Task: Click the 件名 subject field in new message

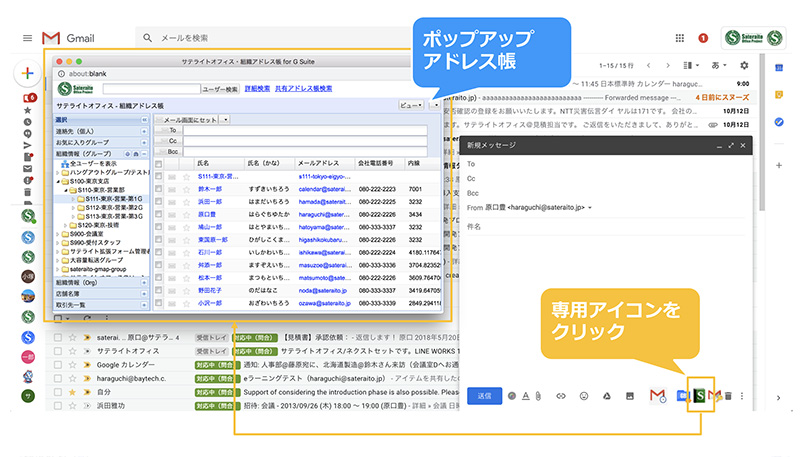Action: click(606, 226)
